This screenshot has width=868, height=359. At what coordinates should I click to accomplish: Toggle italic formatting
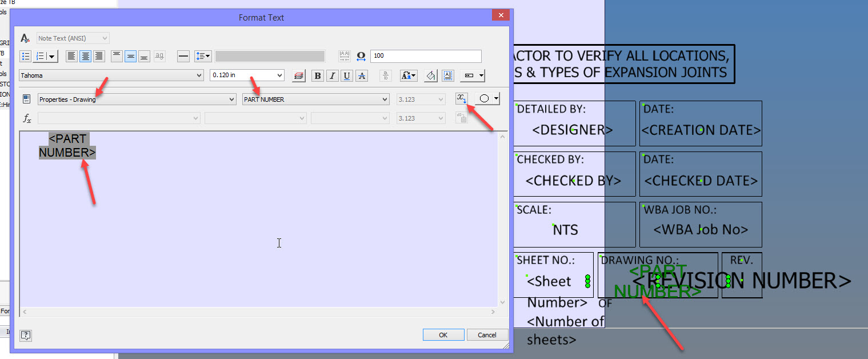[332, 75]
